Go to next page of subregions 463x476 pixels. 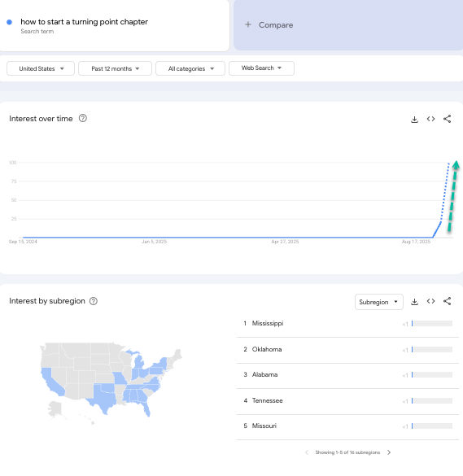coord(389,452)
